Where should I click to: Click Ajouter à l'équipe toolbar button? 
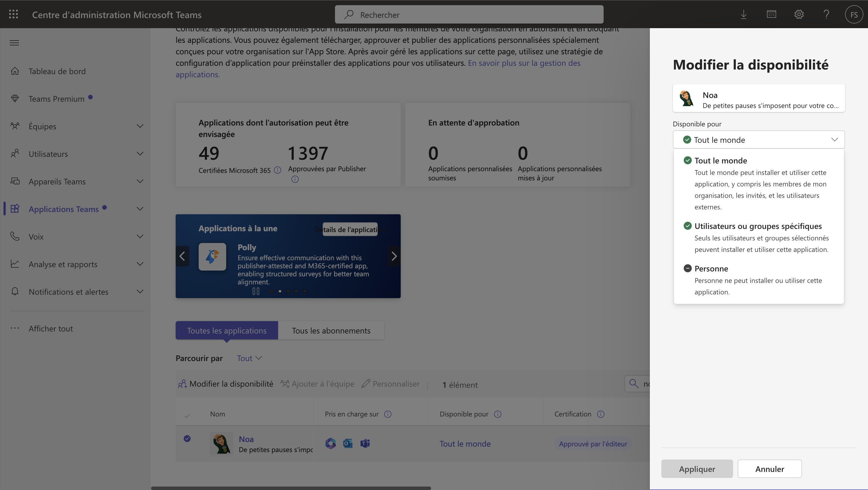(317, 384)
